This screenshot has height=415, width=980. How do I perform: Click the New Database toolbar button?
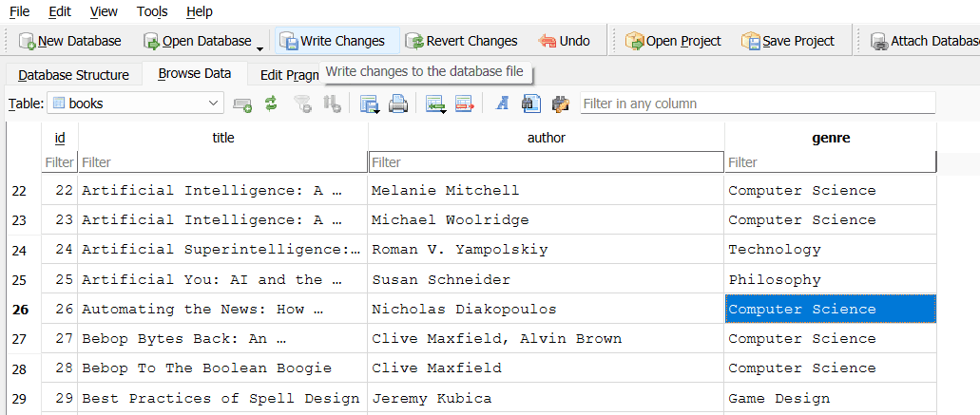pyautogui.click(x=70, y=41)
